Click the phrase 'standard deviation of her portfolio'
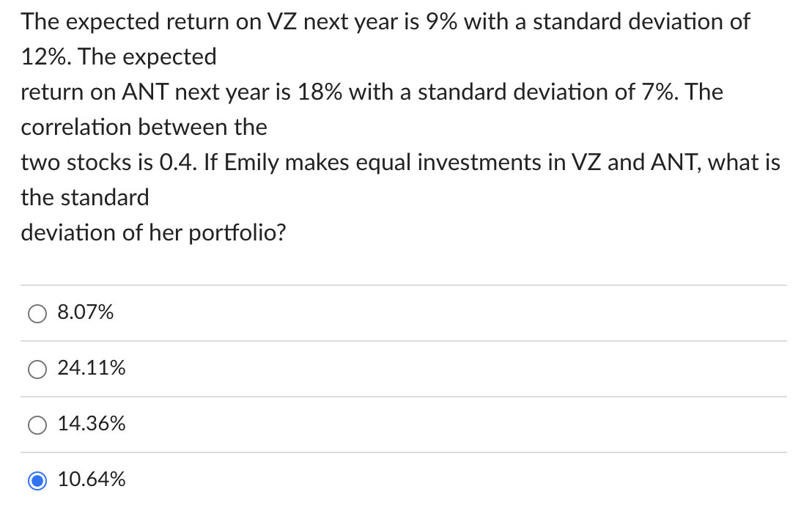This screenshot has width=812, height=522. (x=154, y=232)
